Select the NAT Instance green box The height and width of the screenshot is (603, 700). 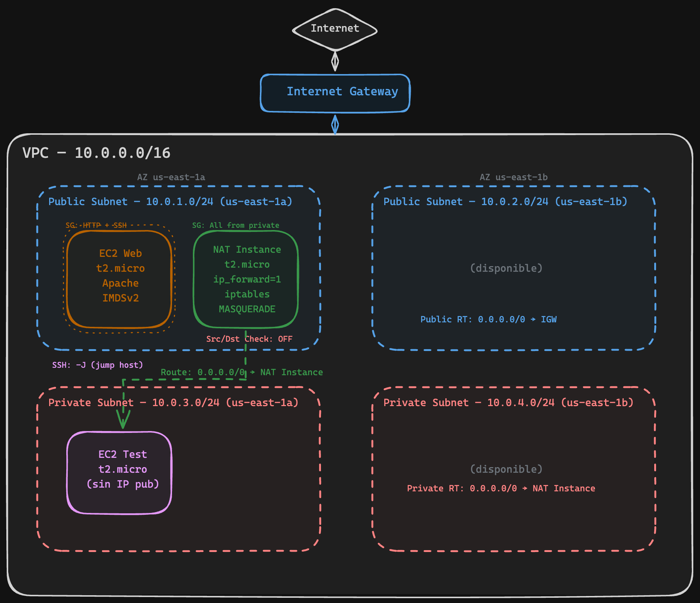246,279
